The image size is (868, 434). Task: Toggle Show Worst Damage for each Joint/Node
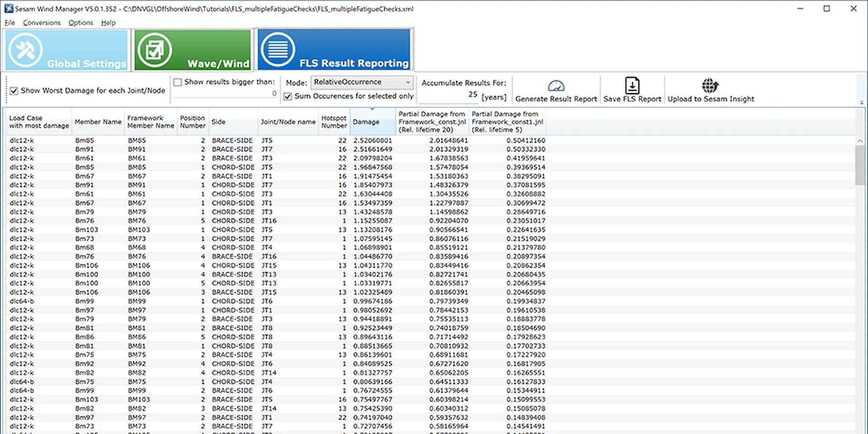click(14, 91)
